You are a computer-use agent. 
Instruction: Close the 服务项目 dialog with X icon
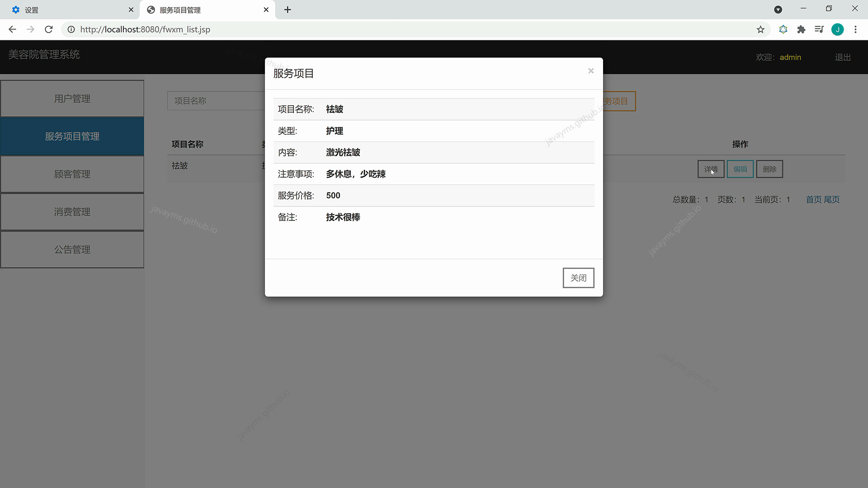click(x=590, y=71)
